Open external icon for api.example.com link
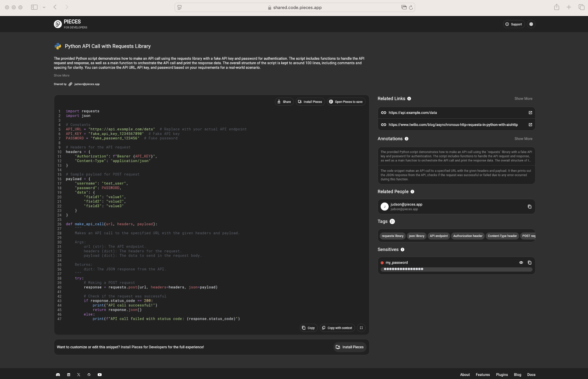Screen dimensions: 588x379 [x=530, y=113]
